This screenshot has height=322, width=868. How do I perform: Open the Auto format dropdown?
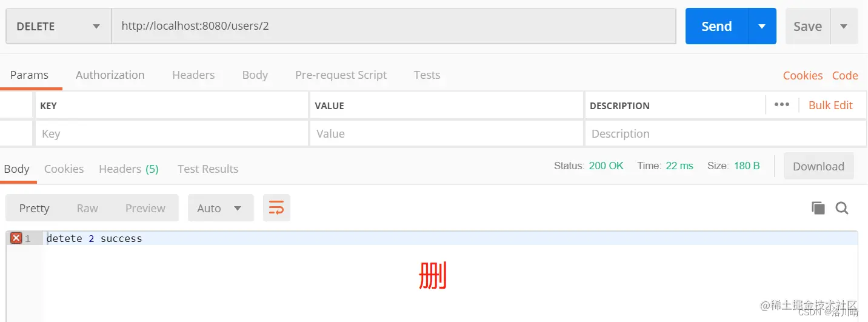click(x=219, y=208)
